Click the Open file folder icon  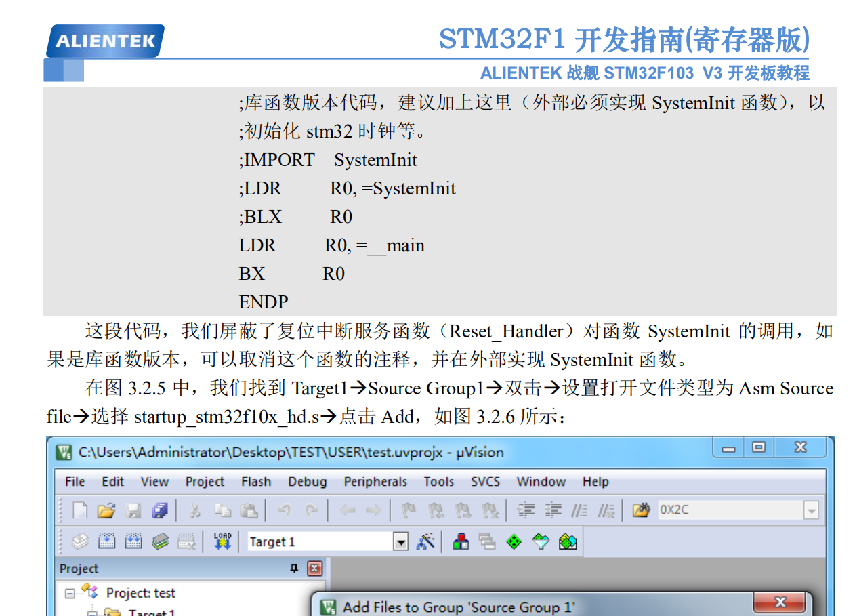(105, 510)
